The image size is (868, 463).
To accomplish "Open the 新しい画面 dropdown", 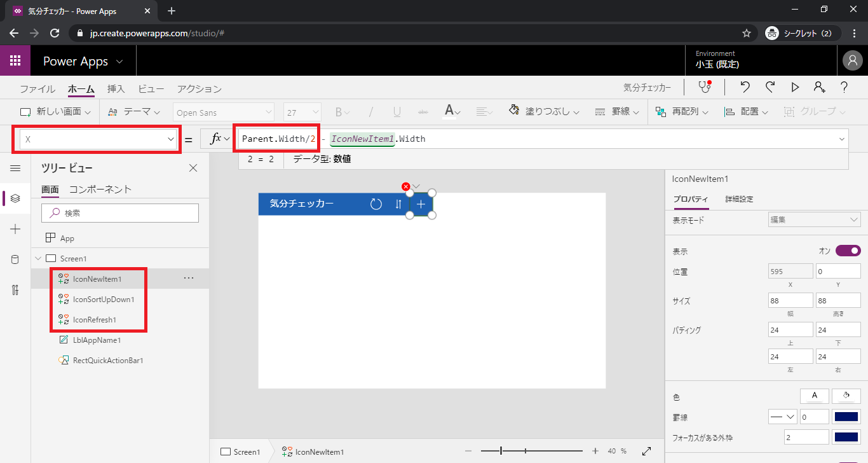I will pyautogui.click(x=55, y=111).
